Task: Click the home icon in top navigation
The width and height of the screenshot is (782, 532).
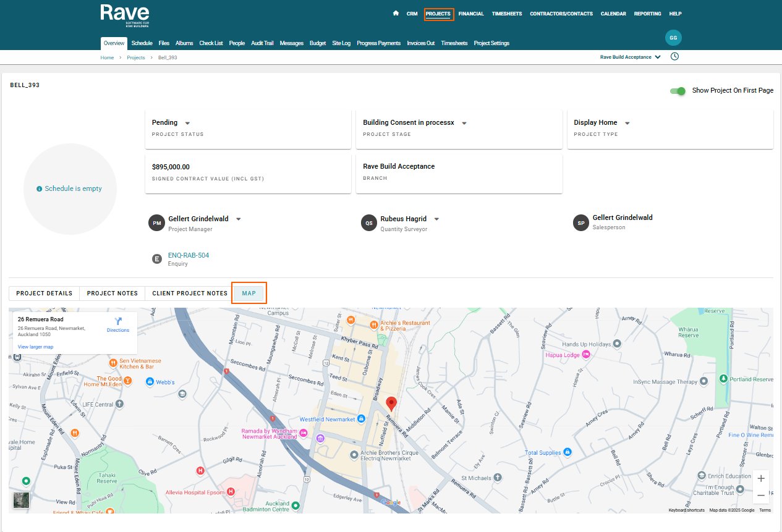Action: 396,14
